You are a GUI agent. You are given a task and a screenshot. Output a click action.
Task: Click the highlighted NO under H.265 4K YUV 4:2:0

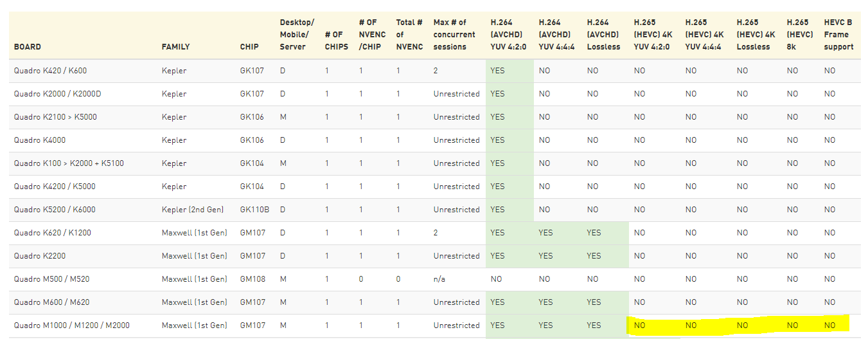(639, 325)
